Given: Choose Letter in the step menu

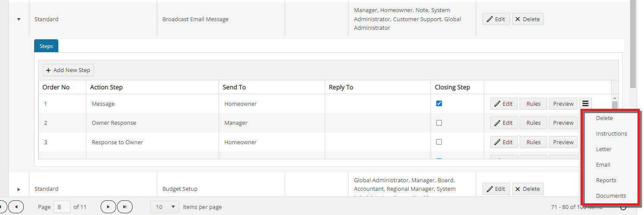Looking at the screenshot, I should (x=603, y=149).
